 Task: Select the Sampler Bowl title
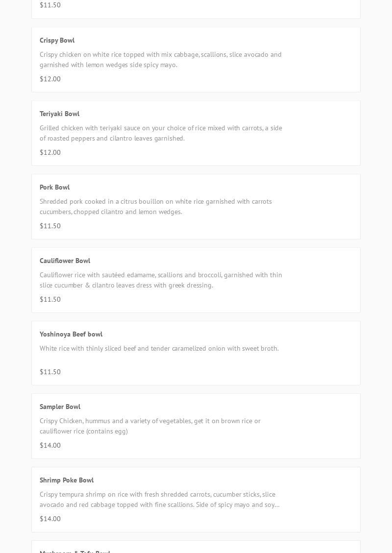click(60, 407)
